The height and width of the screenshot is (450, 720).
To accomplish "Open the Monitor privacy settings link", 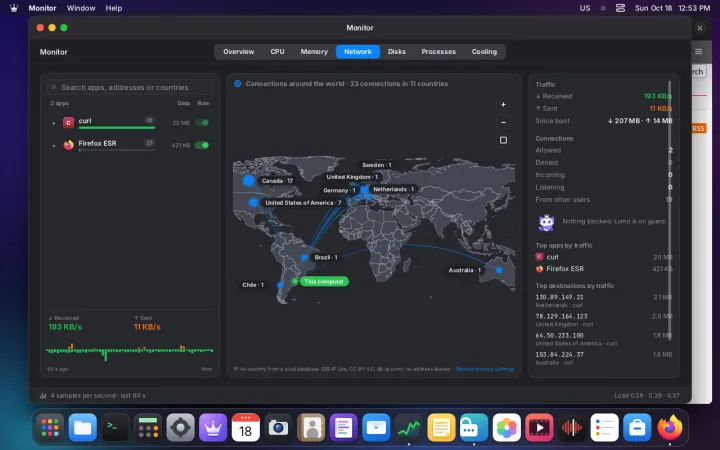I will click(485, 369).
